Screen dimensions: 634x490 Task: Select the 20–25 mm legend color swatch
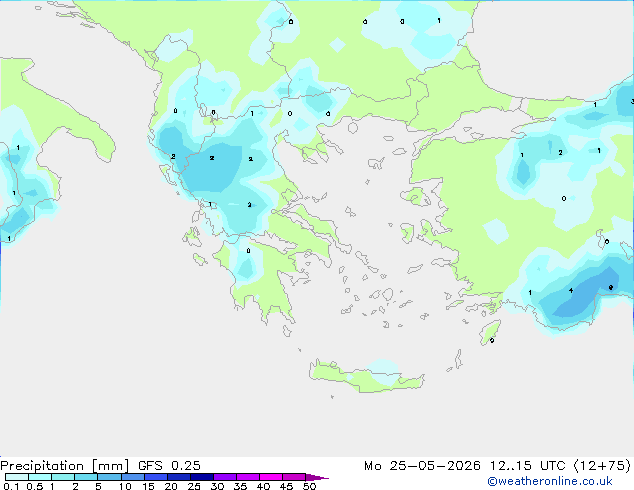click(179, 477)
